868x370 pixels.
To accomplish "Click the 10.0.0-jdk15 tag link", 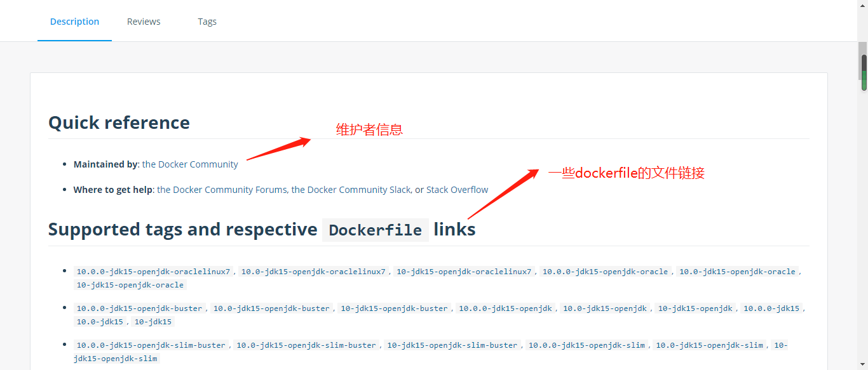I will (771, 308).
